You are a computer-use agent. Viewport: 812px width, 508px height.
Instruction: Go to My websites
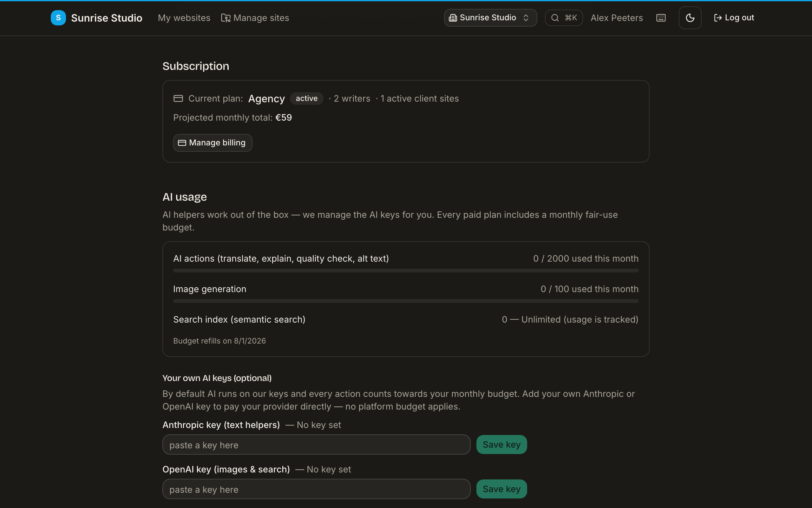pyautogui.click(x=184, y=18)
